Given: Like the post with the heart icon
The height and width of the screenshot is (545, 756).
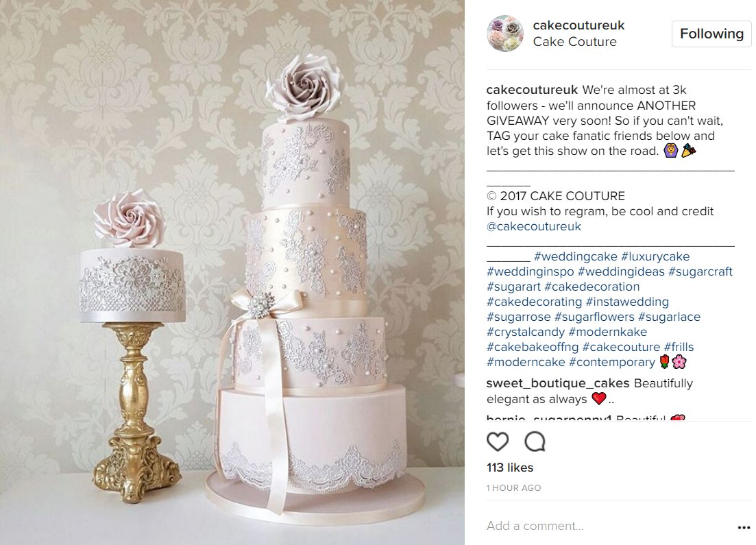Looking at the screenshot, I should pos(498,441).
